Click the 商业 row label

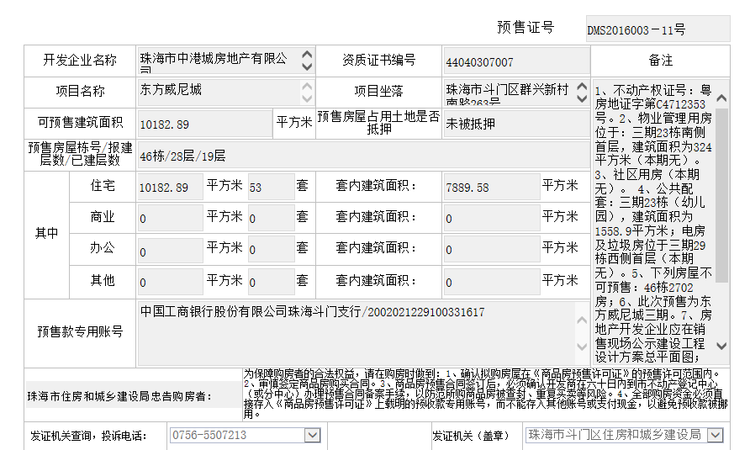coord(102,217)
